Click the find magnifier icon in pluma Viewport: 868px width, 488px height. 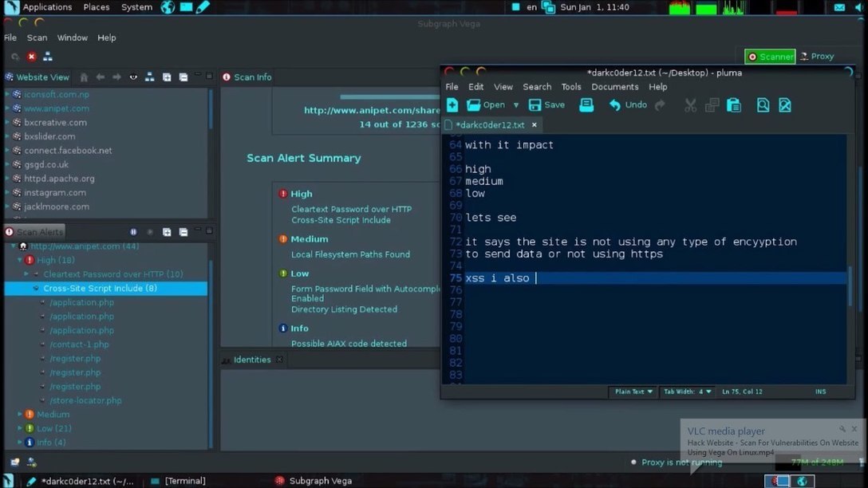pos(763,104)
